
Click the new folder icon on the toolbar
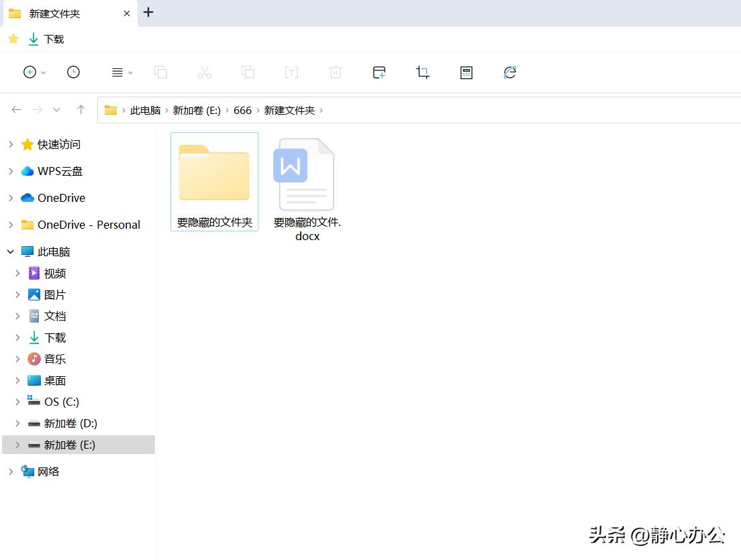coord(379,72)
